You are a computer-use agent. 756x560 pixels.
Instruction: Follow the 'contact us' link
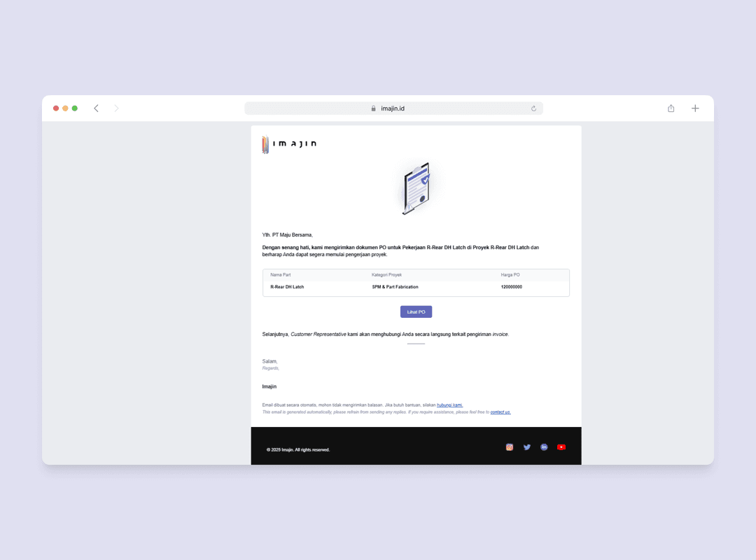[500, 412]
